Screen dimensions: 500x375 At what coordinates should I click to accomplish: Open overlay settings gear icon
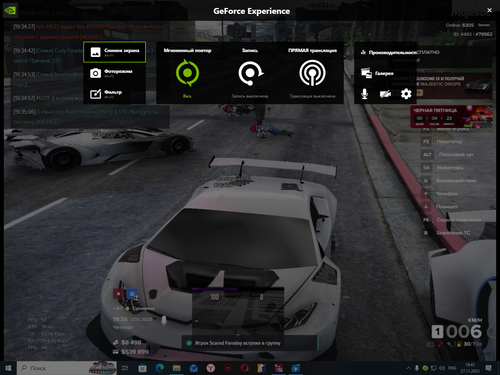click(406, 94)
